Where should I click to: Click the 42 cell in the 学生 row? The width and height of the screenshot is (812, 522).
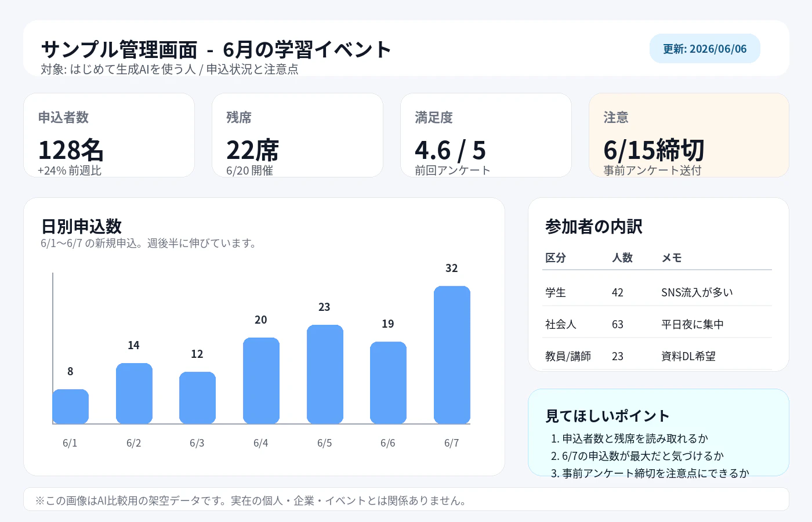618,292
